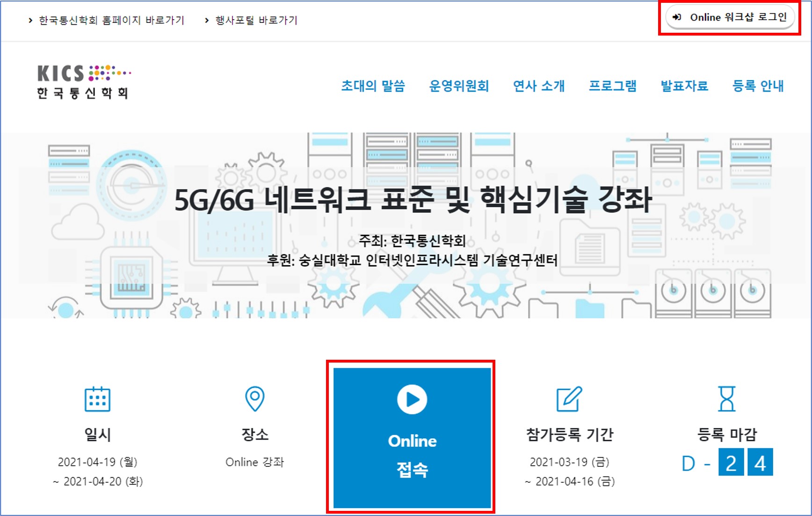Click the location pin icon above 장소
812x516 pixels.
pos(255,399)
